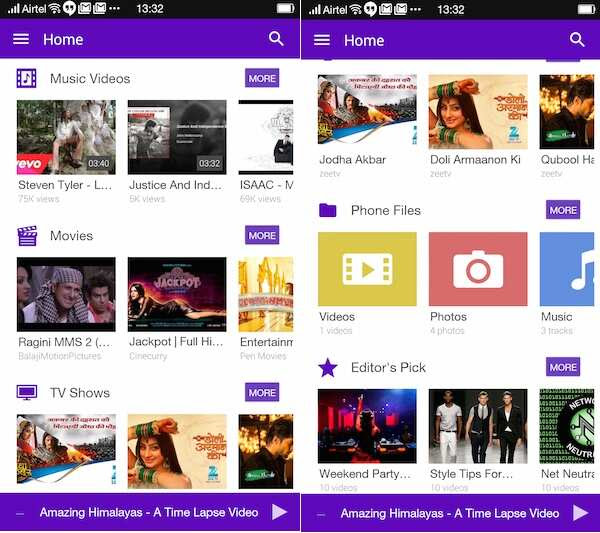
Task: Click 'Jodha Akbar' show title
Action: tap(352, 159)
